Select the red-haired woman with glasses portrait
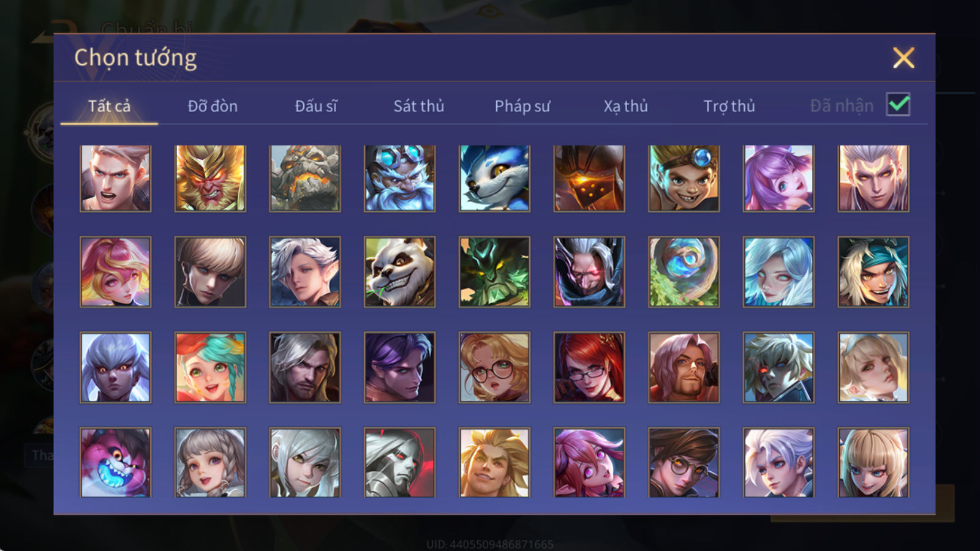Image resolution: width=980 pixels, height=551 pixels. (589, 367)
